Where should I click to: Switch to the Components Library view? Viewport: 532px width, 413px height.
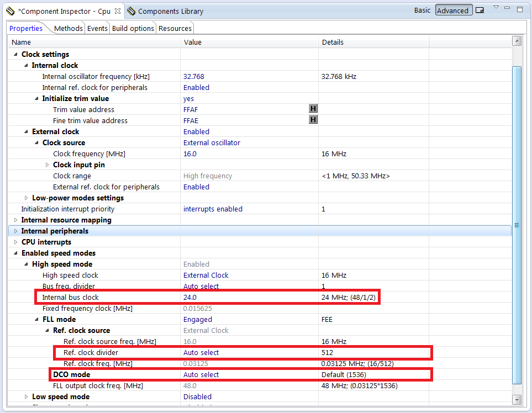click(171, 11)
